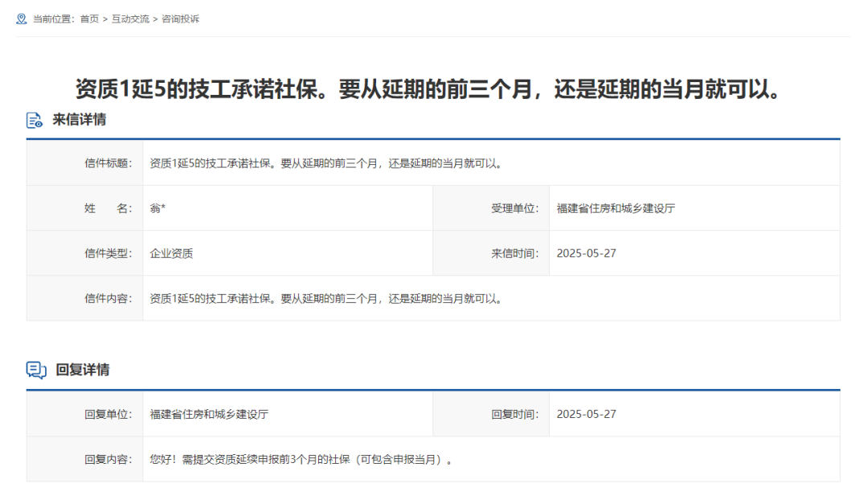Click the masked name 翁* cell
This screenshot has height=496, width=868.
(154, 207)
